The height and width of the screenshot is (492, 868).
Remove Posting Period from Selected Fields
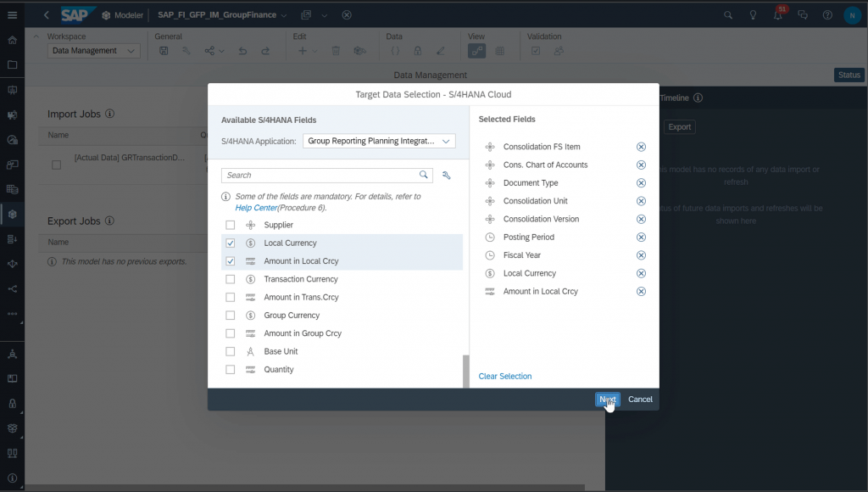641,238
